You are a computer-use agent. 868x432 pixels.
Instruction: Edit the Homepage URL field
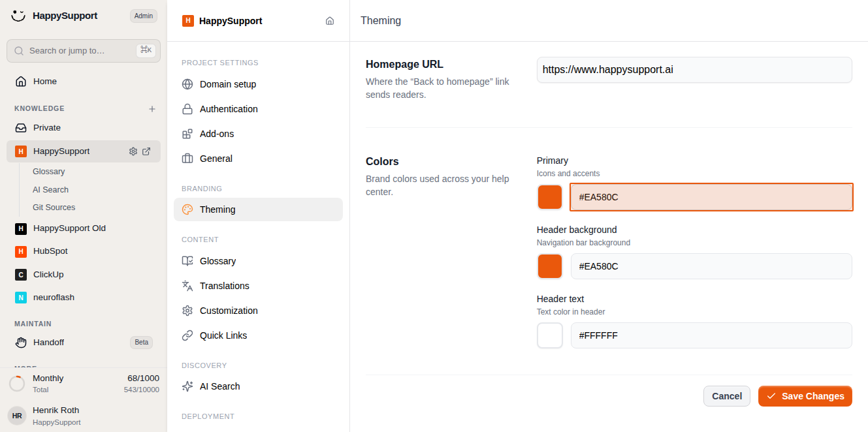pos(694,70)
